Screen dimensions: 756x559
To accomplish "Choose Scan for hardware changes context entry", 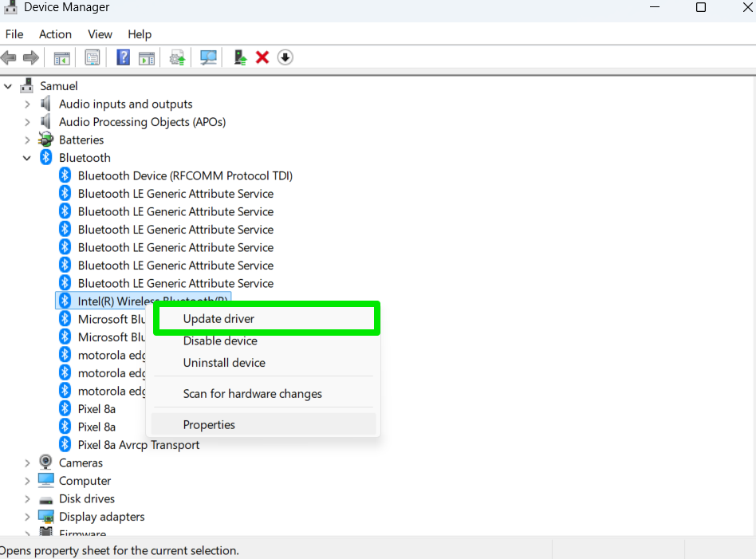I will coord(263,394).
